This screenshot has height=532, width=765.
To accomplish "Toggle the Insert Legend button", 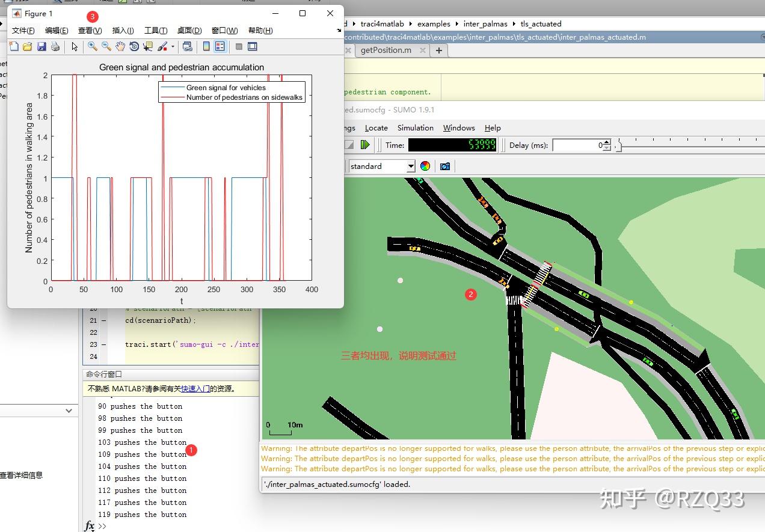I will tap(220, 46).
